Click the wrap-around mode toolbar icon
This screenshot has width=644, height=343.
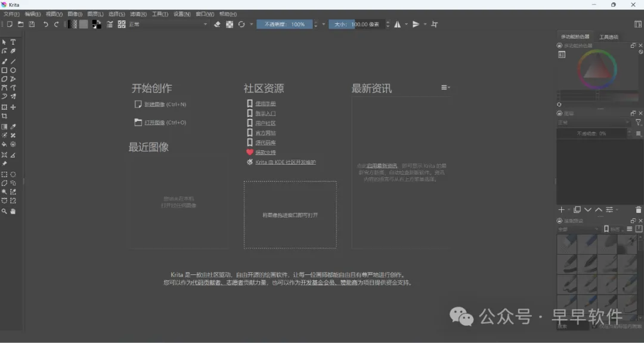[x=435, y=24]
